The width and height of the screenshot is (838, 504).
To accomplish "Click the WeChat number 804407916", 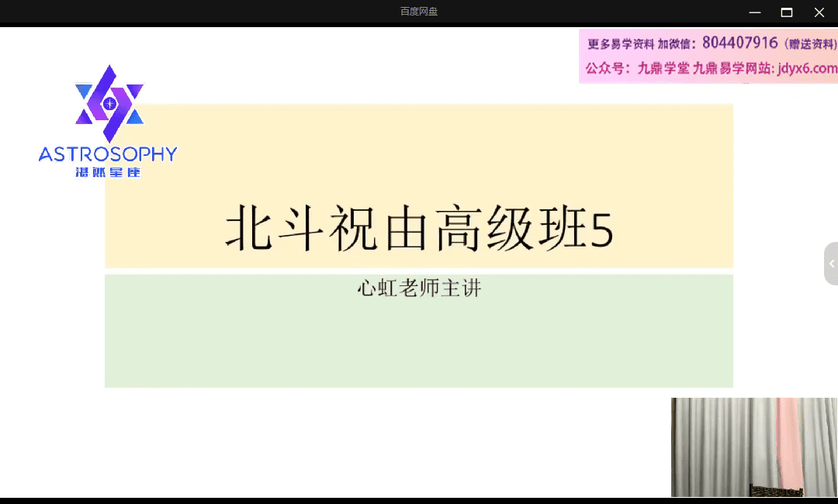I will (739, 43).
